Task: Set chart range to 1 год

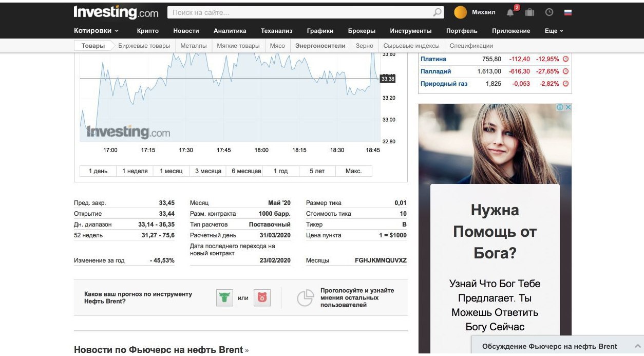Action: [x=280, y=171]
